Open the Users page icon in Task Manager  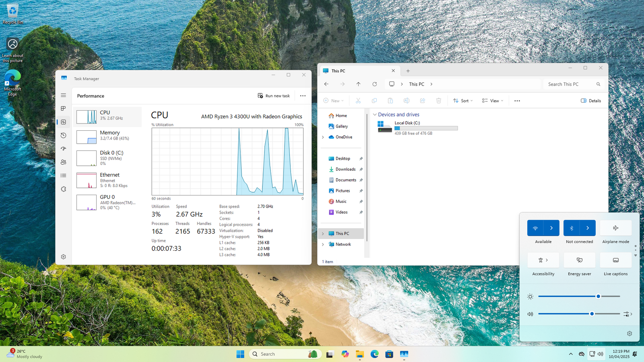63,162
